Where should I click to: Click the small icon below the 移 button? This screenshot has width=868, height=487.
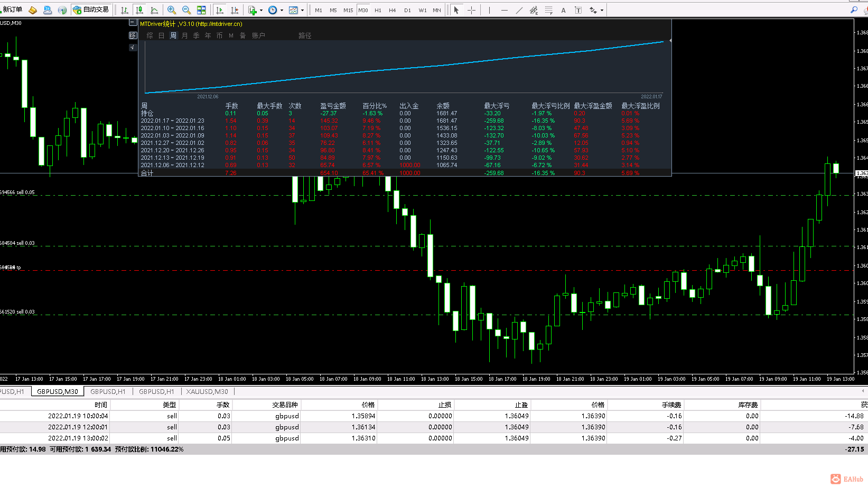point(133,47)
